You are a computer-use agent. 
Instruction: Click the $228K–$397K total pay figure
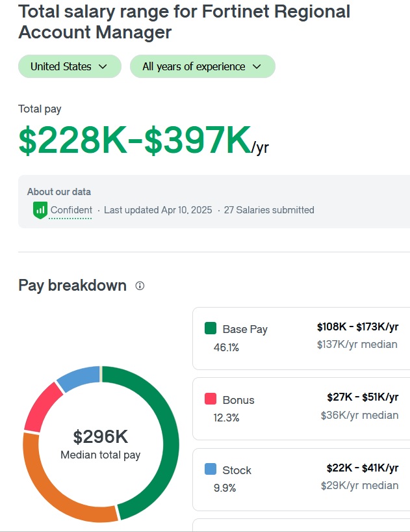[x=135, y=140]
